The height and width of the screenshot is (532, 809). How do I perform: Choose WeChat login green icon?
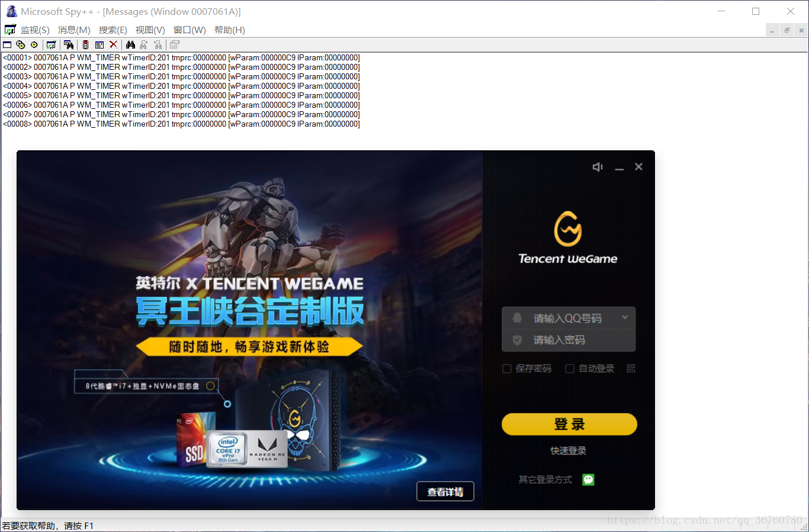pos(588,479)
